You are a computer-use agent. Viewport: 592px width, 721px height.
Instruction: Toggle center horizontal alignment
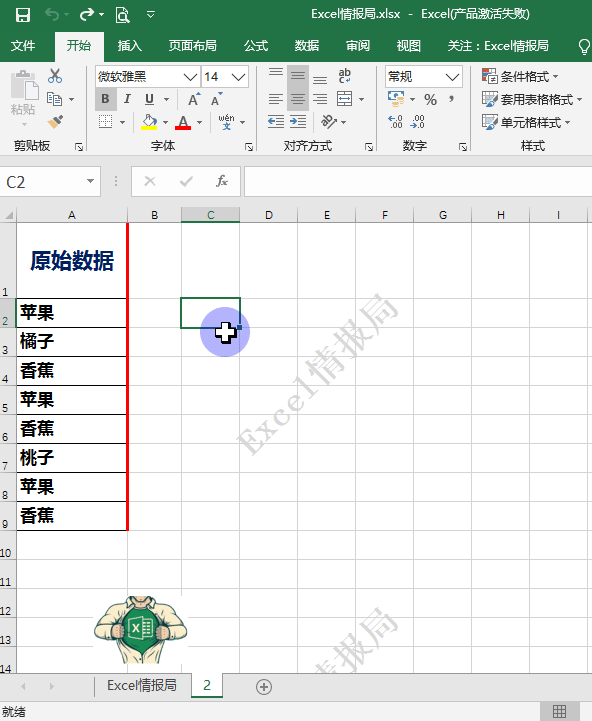[x=298, y=99]
